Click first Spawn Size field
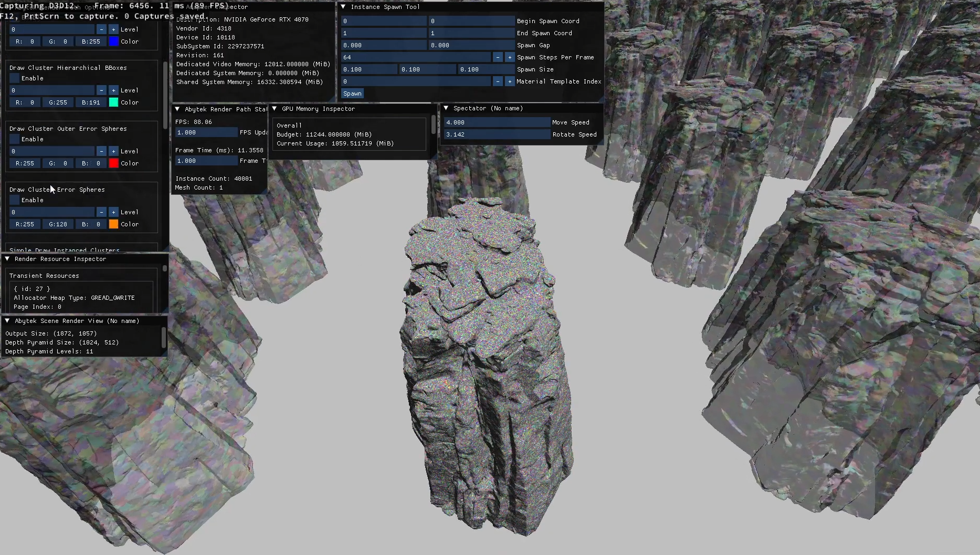This screenshot has width=980, height=555. [x=369, y=69]
